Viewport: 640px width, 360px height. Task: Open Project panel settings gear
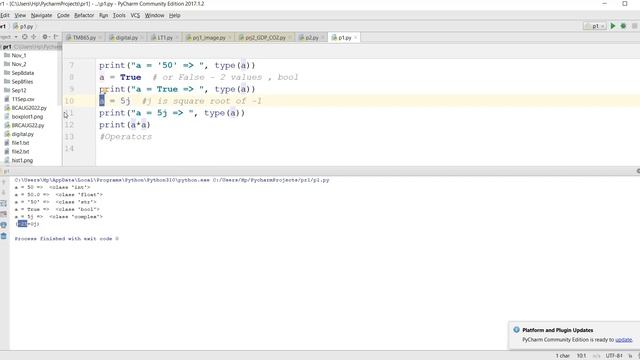[45, 37]
